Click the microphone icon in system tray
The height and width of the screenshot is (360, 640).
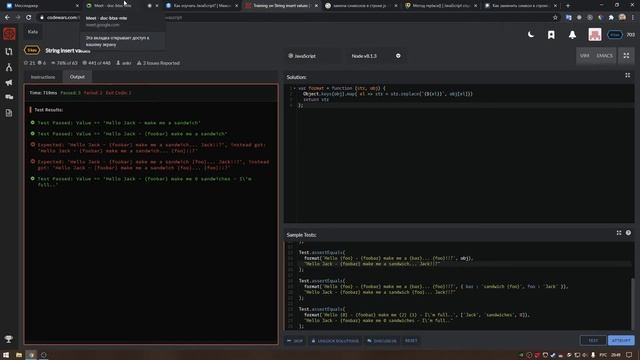pos(593,355)
